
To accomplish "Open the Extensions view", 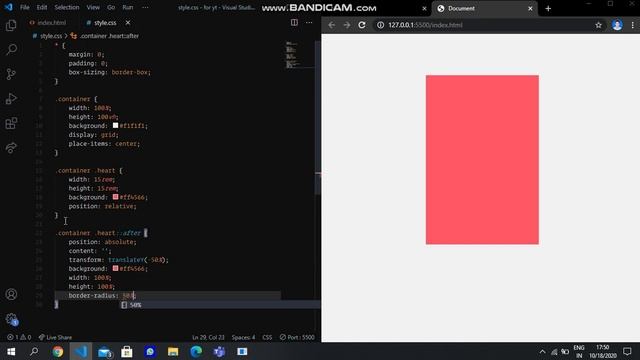I will (11, 123).
